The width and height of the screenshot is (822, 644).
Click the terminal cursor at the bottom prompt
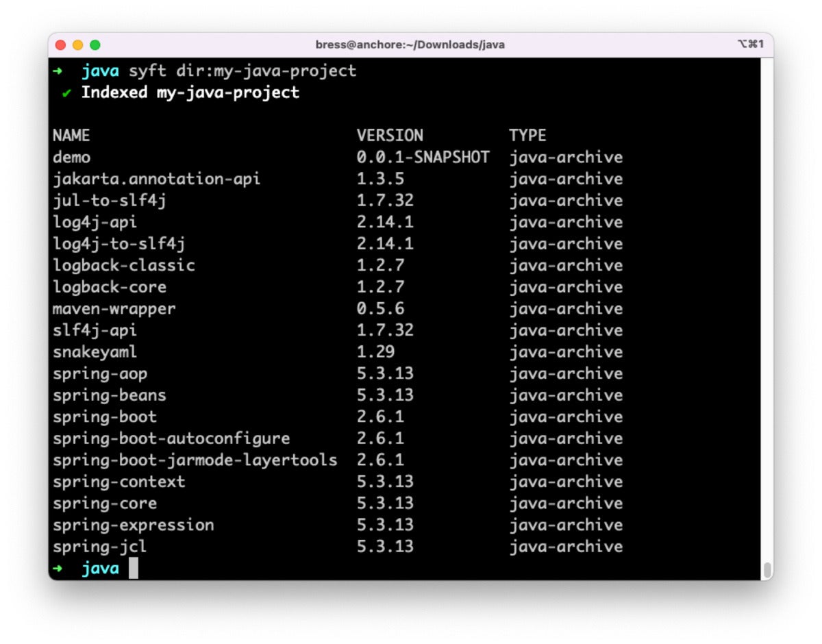133,568
